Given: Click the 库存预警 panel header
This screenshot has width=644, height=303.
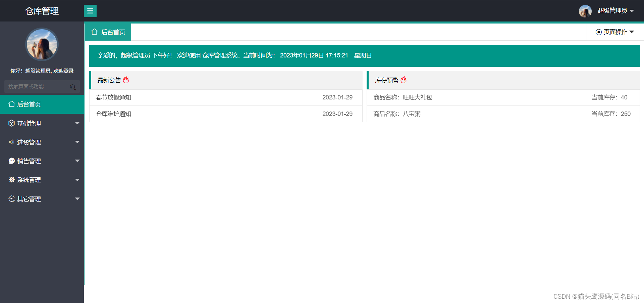Looking at the screenshot, I should [503, 80].
